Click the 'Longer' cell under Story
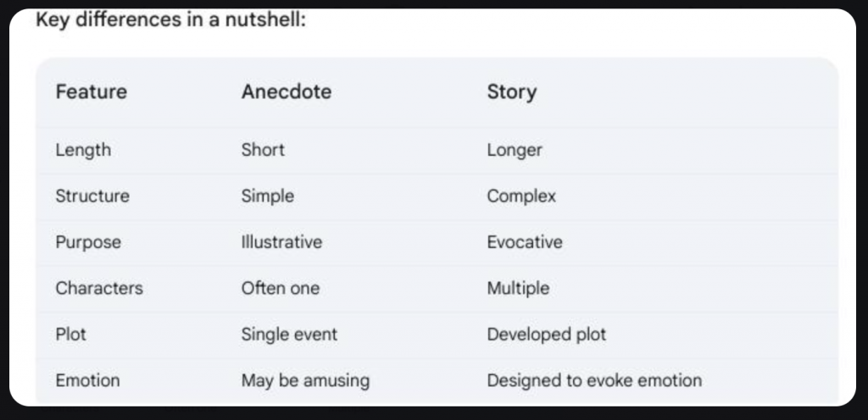868x420 pixels. point(515,150)
